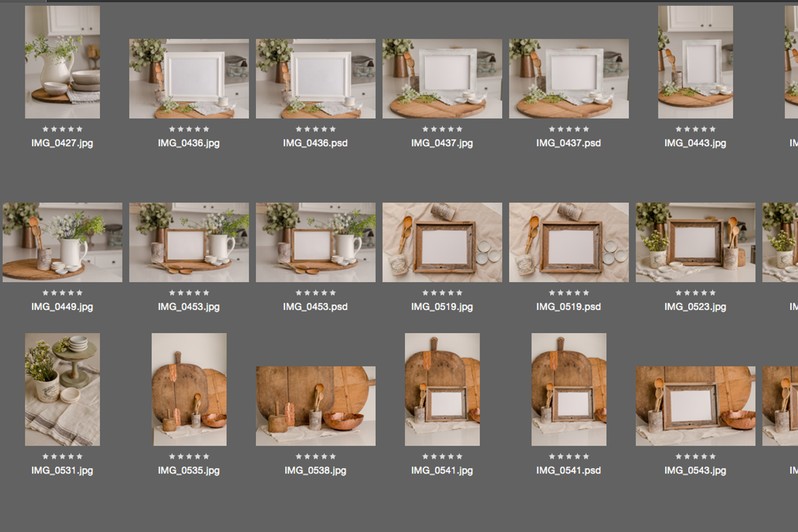Set star rating under IMG_0538.jpg
798x532 pixels.
315,456
